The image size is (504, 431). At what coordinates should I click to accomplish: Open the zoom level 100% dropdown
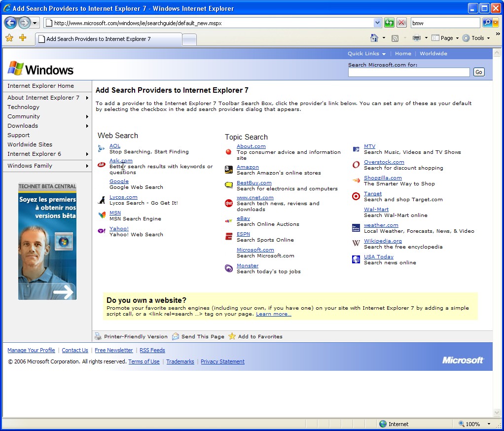click(489, 424)
